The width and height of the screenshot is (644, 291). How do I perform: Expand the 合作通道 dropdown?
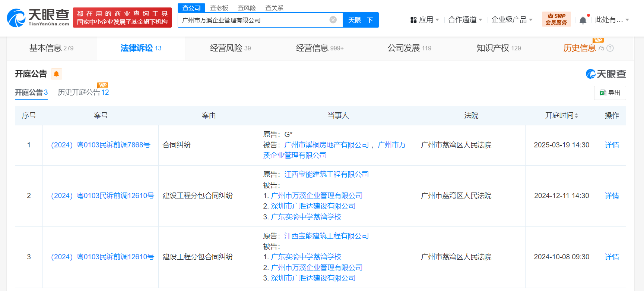pos(465,20)
